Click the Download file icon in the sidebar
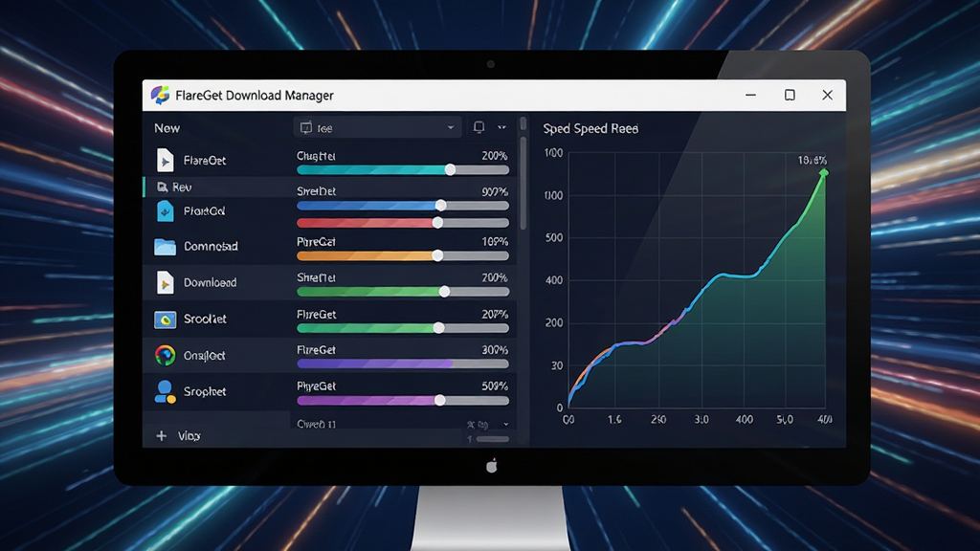980x551 pixels. pos(165,282)
